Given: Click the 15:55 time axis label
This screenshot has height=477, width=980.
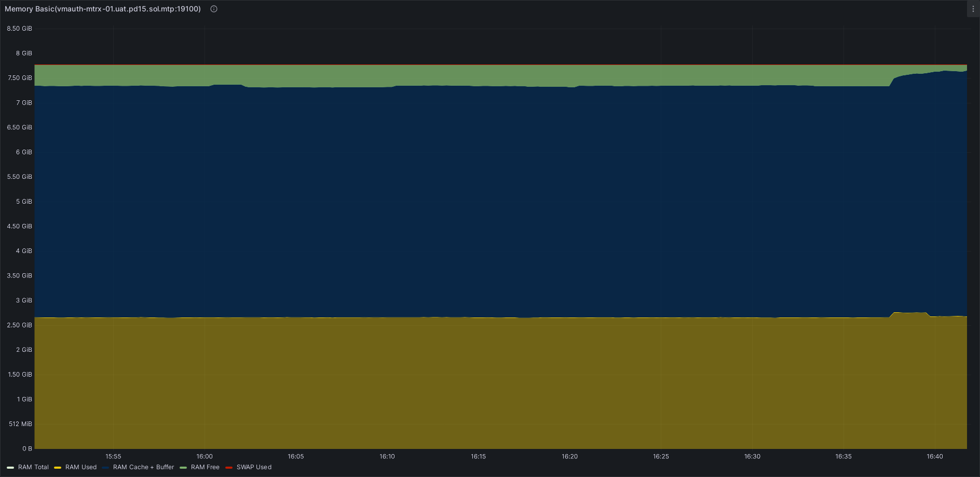Looking at the screenshot, I should pyautogui.click(x=113, y=456).
